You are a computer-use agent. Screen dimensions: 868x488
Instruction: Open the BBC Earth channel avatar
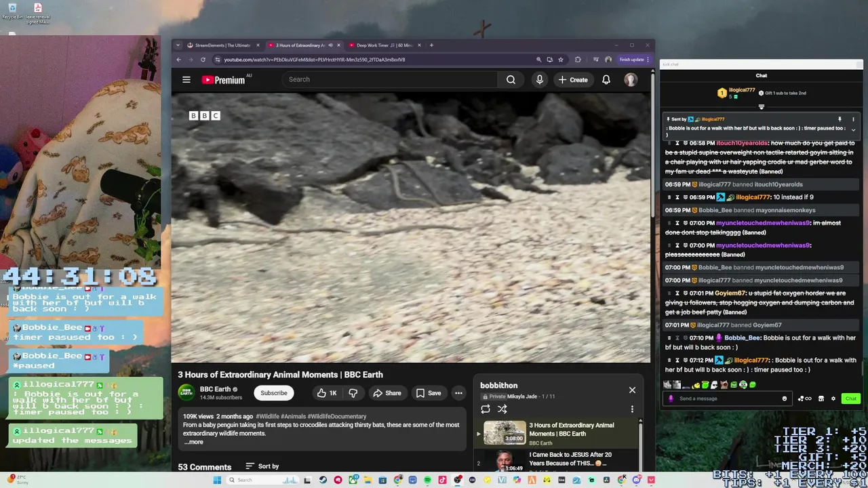tap(186, 392)
